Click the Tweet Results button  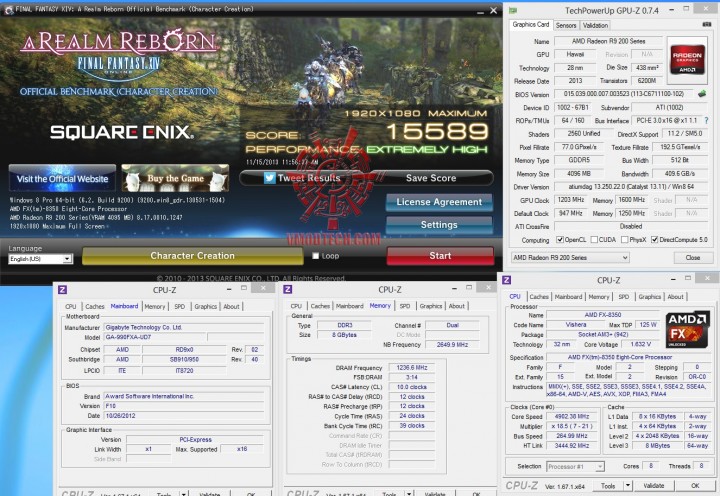(304, 178)
